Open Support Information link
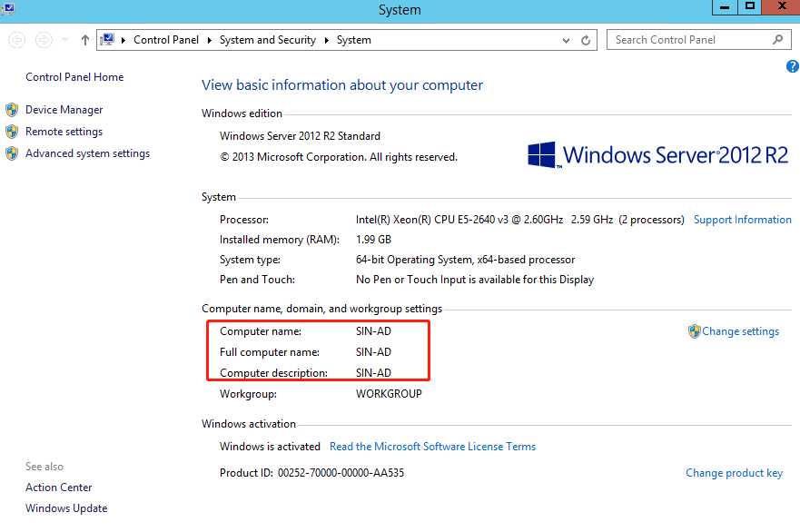This screenshot has width=800, height=532. pyautogui.click(x=743, y=220)
